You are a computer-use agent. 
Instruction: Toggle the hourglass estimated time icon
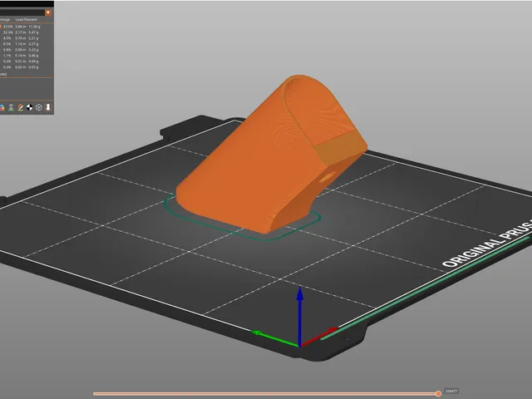(11, 107)
